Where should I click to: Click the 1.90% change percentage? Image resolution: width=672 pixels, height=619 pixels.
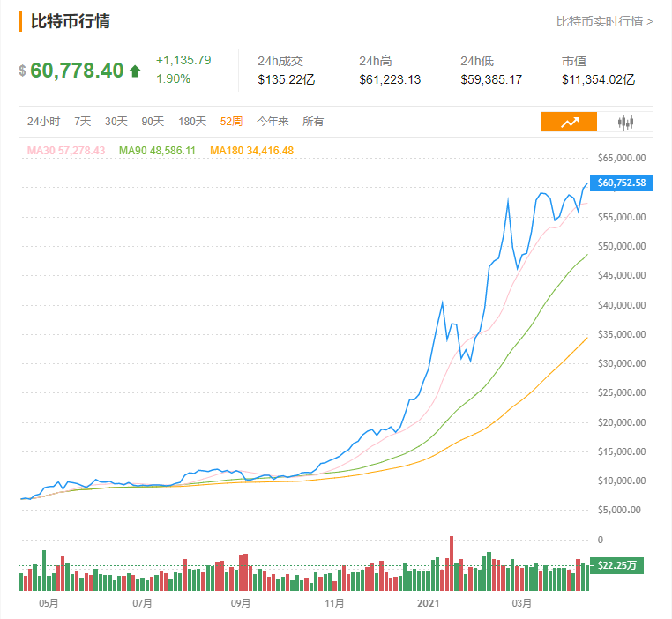tap(173, 78)
